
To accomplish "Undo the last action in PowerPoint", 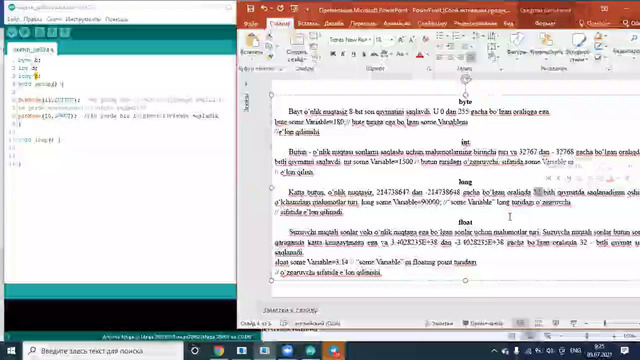I will pyautogui.click(x=264, y=9).
